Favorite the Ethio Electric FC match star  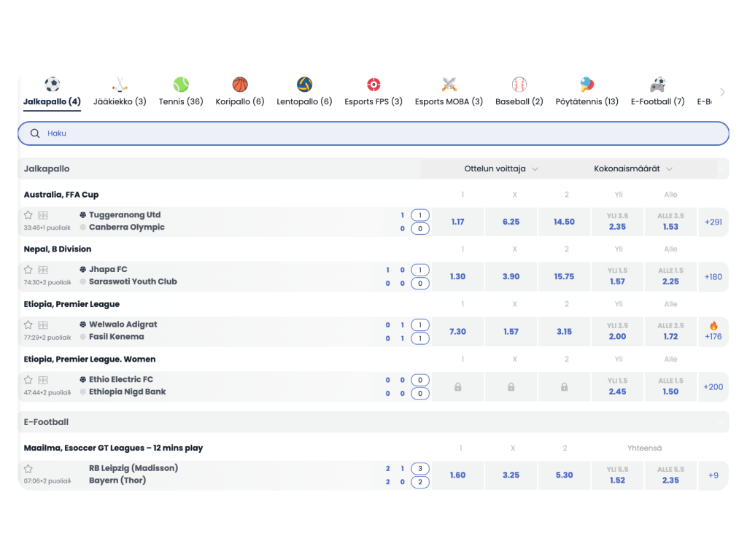(28, 380)
